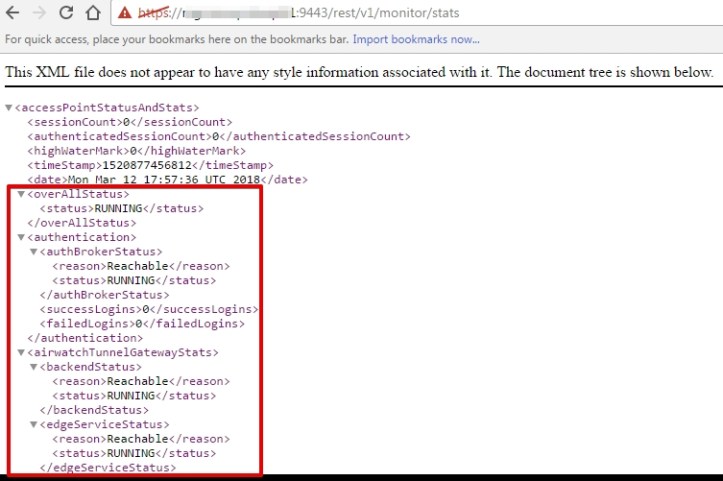Collapse the overAllStatus node
Viewport: 723px width, 481px height.
point(21,194)
